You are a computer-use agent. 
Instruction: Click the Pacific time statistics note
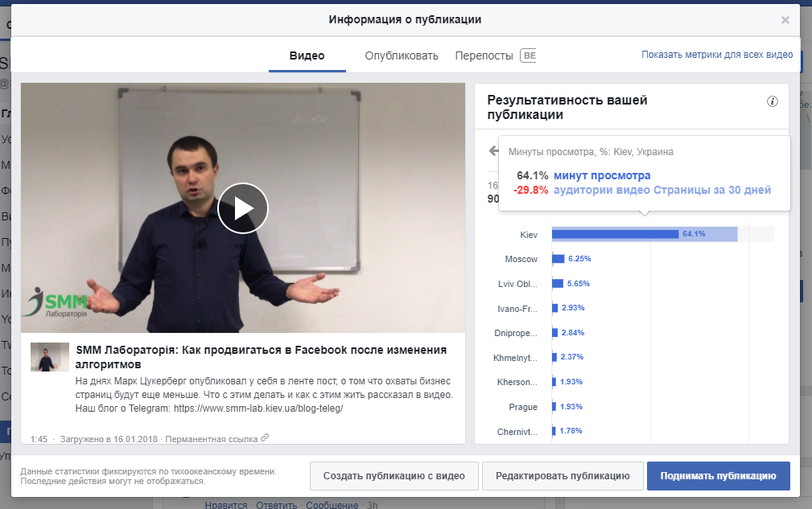(148, 476)
